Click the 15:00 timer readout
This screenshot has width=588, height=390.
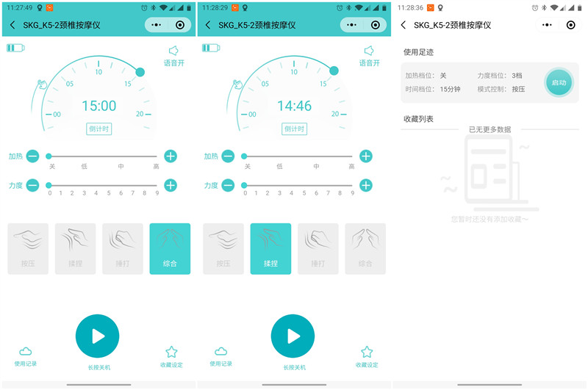coord(99,106)
